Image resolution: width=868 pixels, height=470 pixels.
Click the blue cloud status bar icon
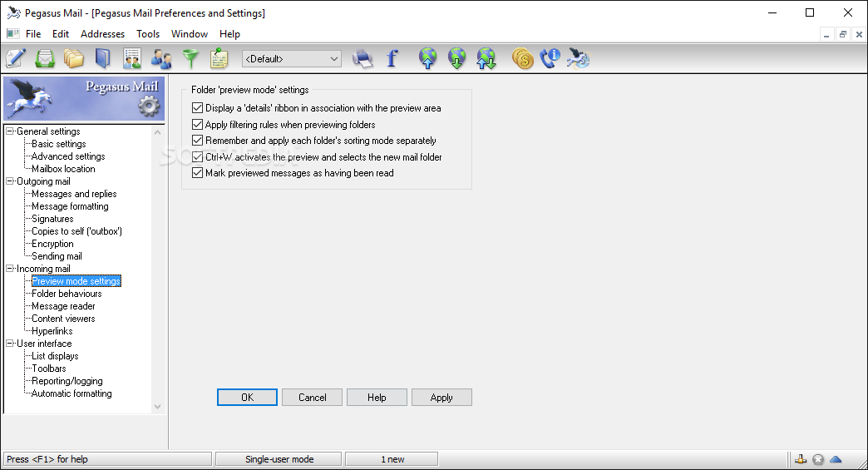click(836, 459)
